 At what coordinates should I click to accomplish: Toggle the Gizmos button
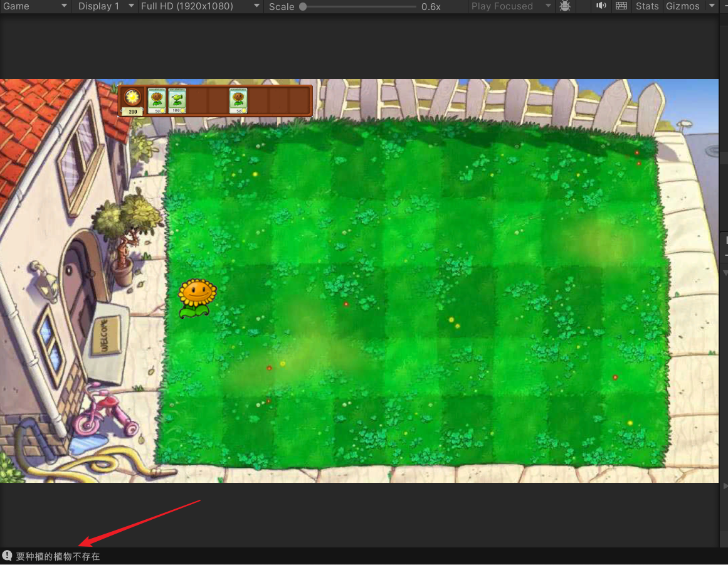coord(682,6)
